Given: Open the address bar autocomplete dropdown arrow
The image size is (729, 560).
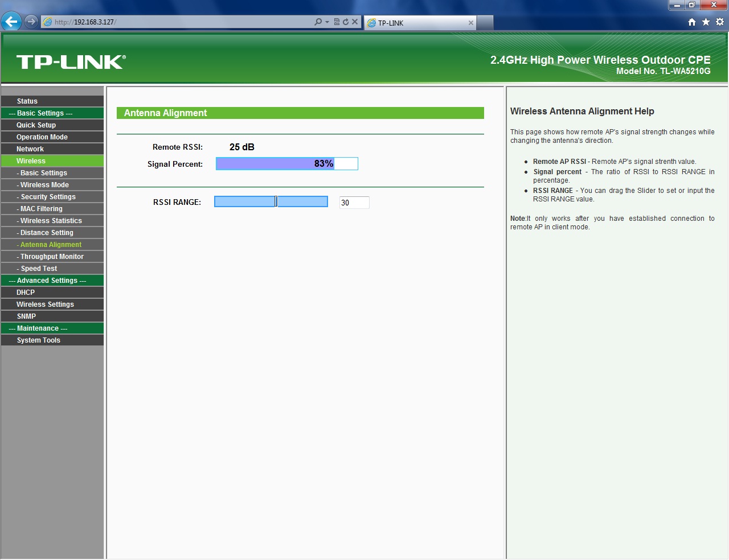Looking at the screenshot, I should 327,22.
